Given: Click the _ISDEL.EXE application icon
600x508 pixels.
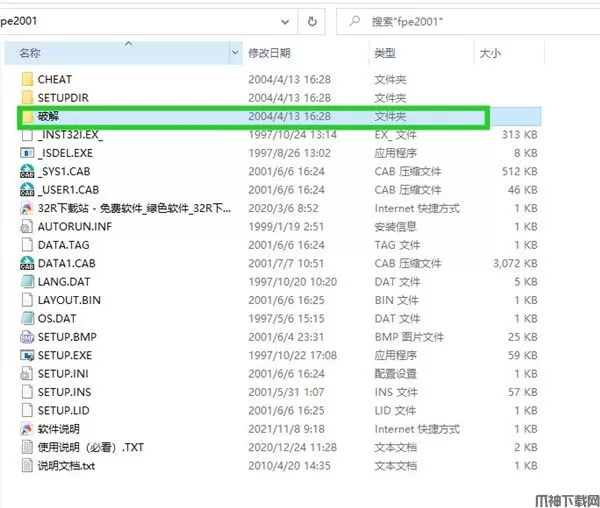Looking at the screenshot, I should (x=27, y=153).
